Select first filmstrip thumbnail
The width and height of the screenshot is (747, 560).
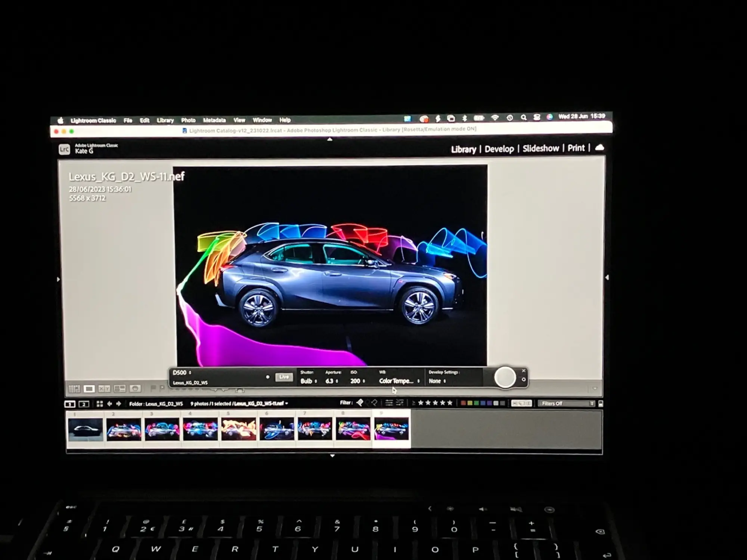tap(86, 429)
